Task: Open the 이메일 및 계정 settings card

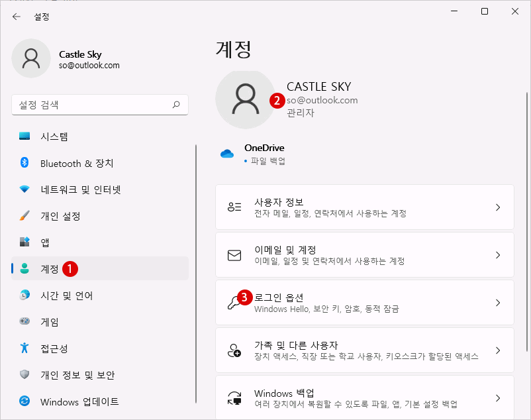Action: click(x=365, y=254)
